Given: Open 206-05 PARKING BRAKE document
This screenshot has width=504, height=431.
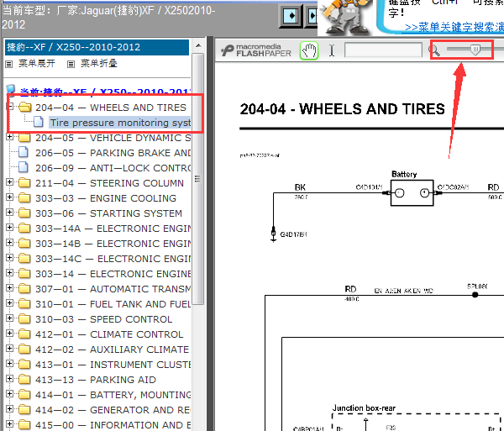Looking at the screenshot, I should [113, 153].
